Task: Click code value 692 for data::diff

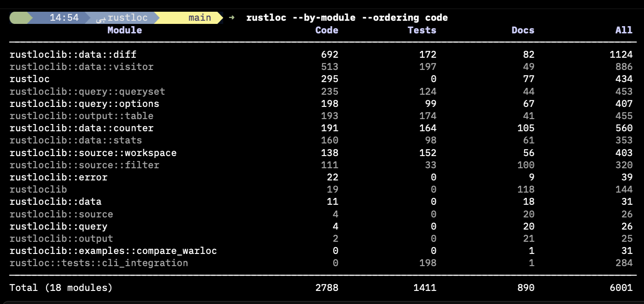Action: click(x=330, y=55)
